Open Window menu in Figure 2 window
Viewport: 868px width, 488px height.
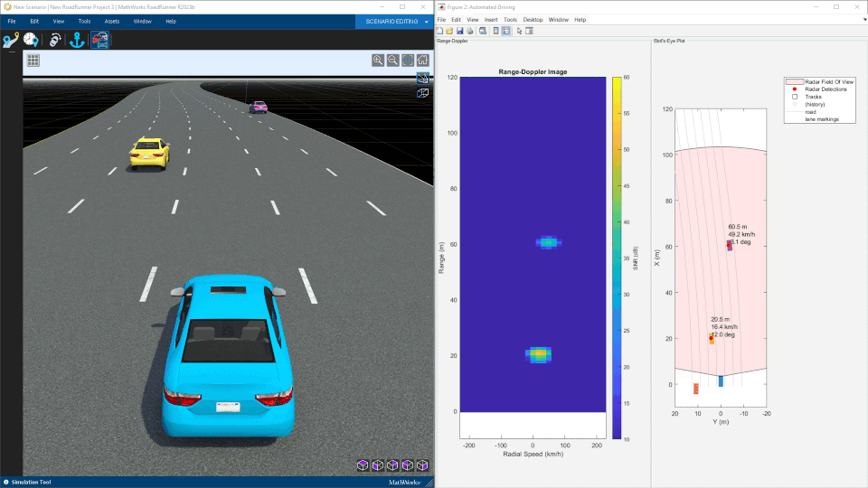tap(559, 20)
